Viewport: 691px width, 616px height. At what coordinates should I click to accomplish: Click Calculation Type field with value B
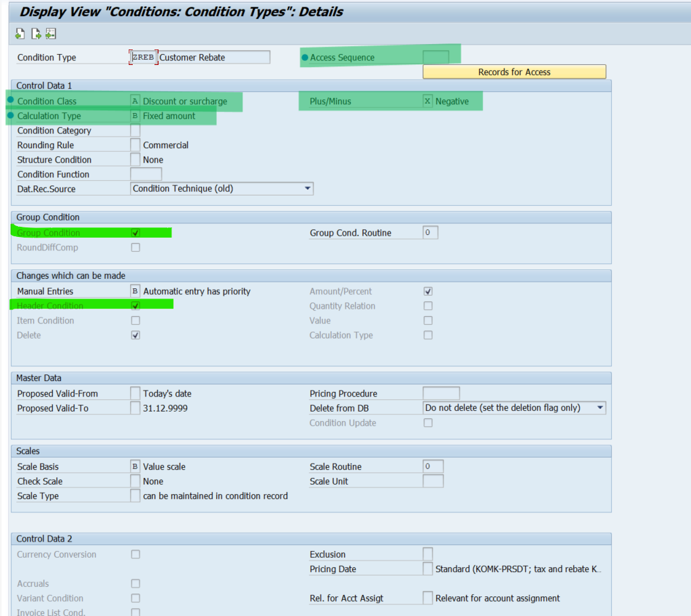point(135,116)
